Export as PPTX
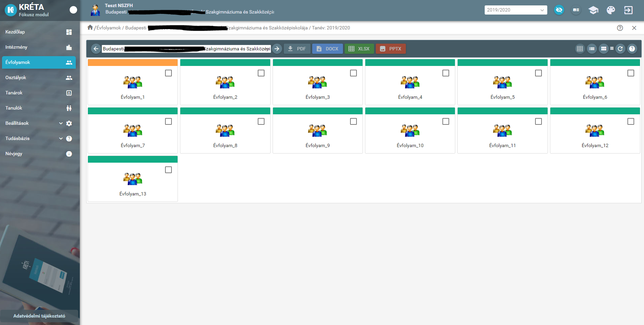Screen dimensions: 644x325 click(x=391, y=49)
